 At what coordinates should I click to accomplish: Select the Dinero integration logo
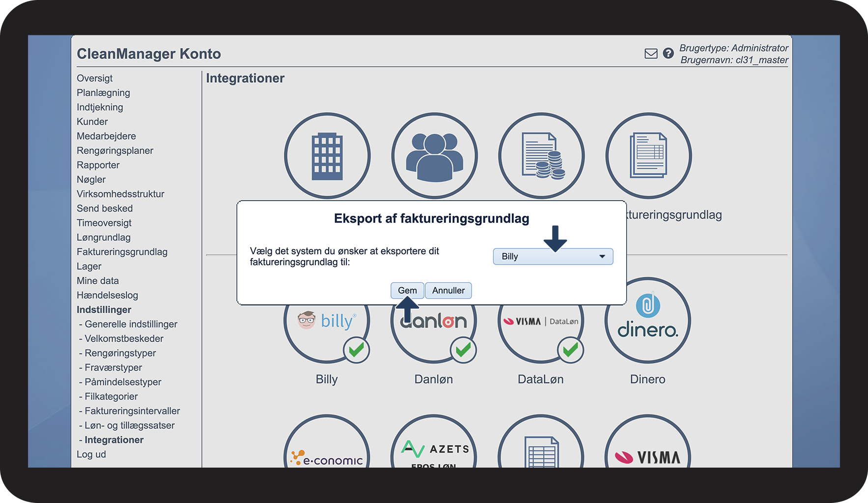(x=647, y=321)
